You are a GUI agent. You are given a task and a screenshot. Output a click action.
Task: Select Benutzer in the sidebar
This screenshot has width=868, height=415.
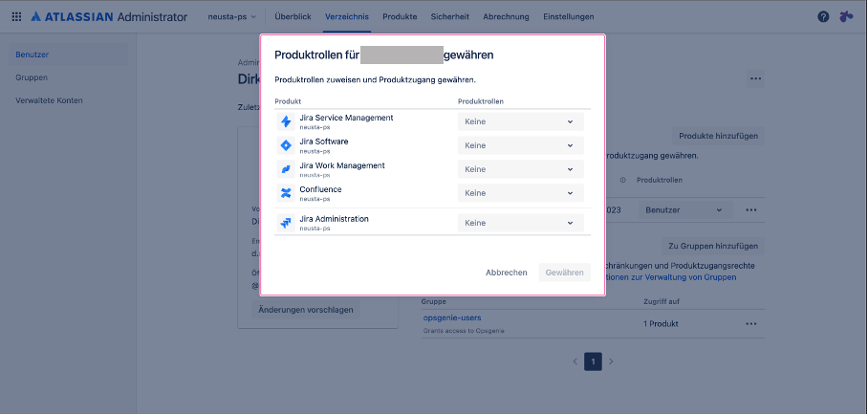[x=68, y=55]
